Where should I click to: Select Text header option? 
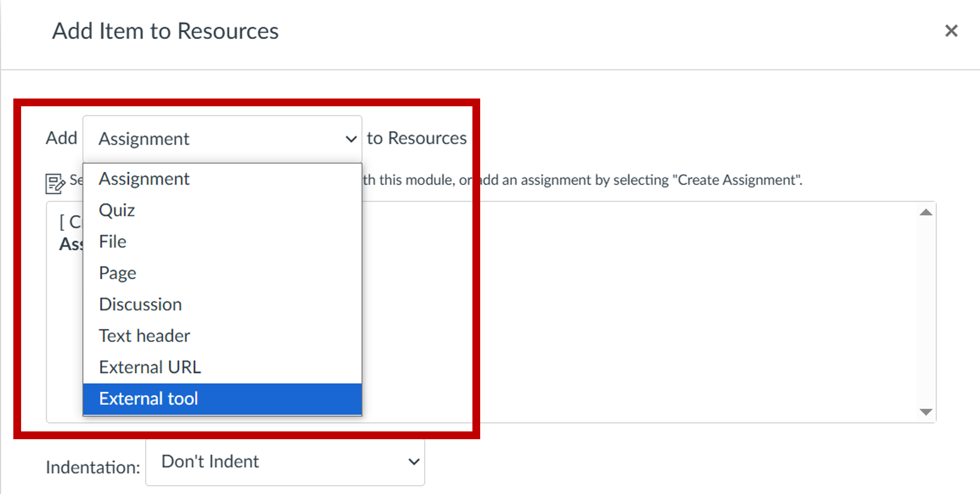pos(144,336)
